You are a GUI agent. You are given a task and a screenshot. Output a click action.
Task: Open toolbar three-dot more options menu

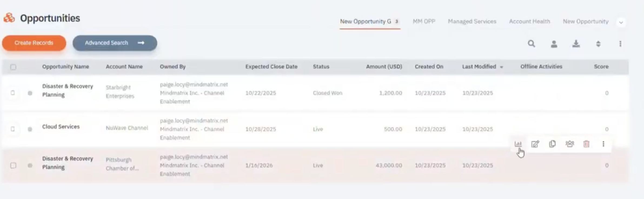click(x=620, y=44)
